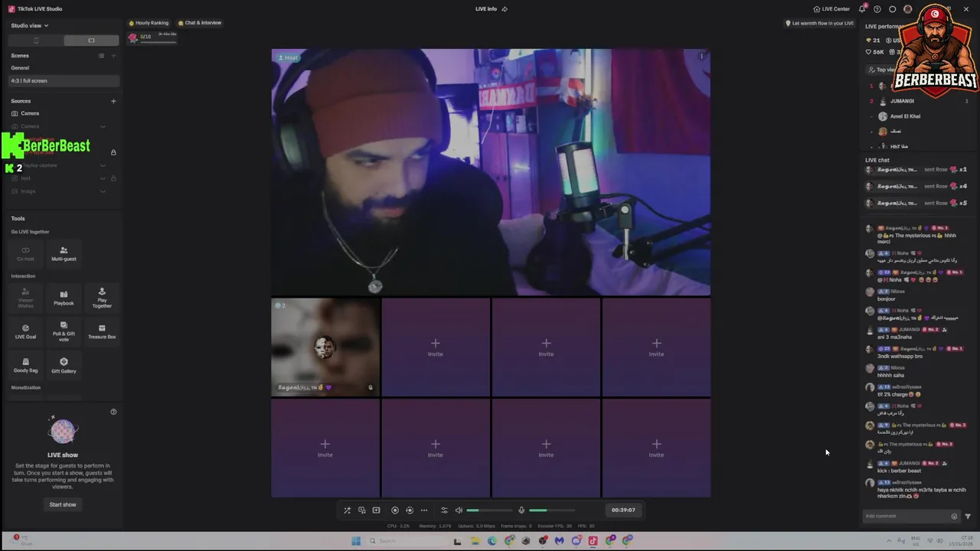Open the more options ellipsis

tap(424, 510)
